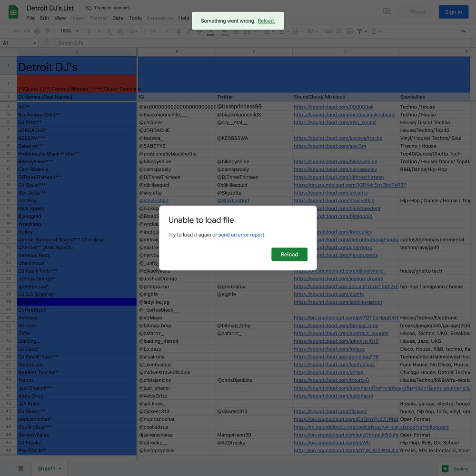Click the green Reload button in dialog

[x=289, y=254]
